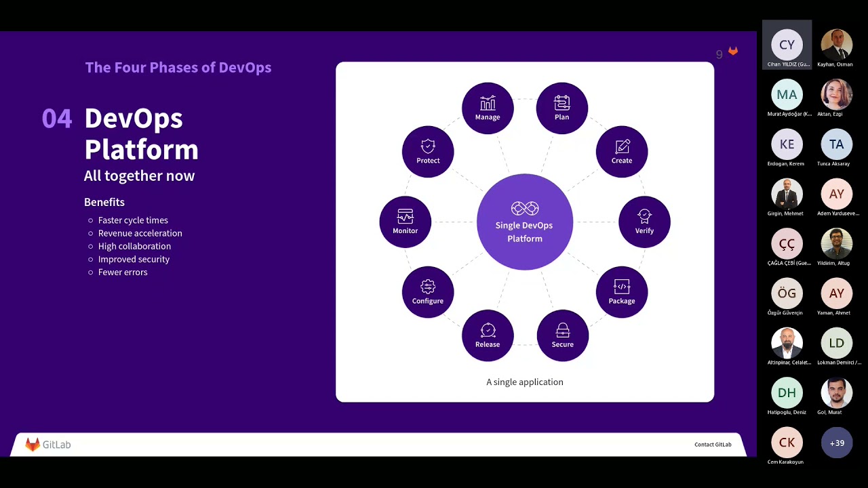The height and width of the screenshot is (488, 868).
Task: Click the 'A single application' caption
Action: coord(525,382)
